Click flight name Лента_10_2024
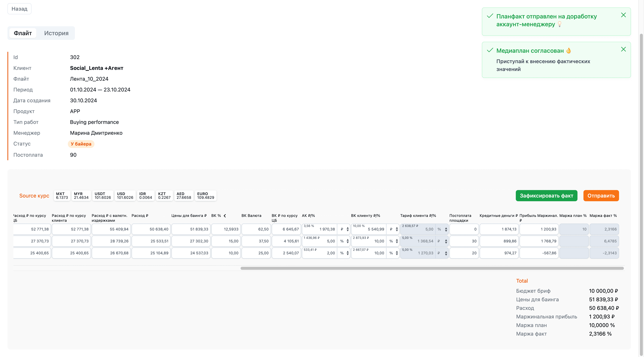644x357 pixels. point(89,79)
